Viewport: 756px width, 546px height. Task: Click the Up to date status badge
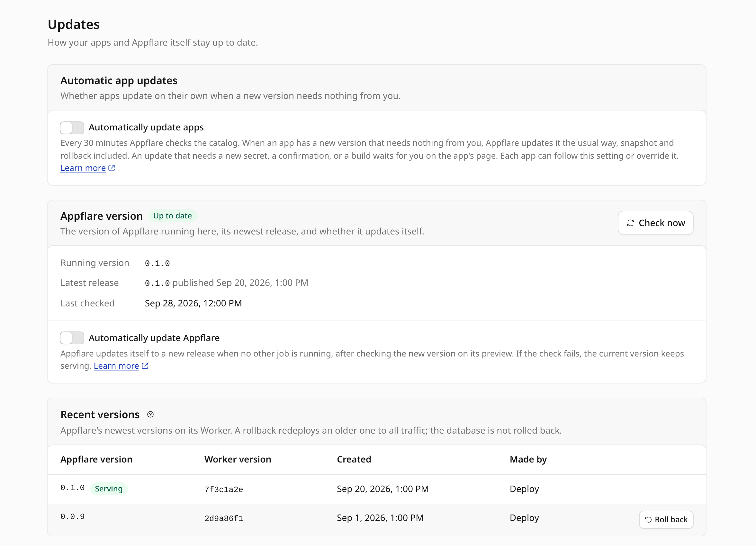click(172, 216)
